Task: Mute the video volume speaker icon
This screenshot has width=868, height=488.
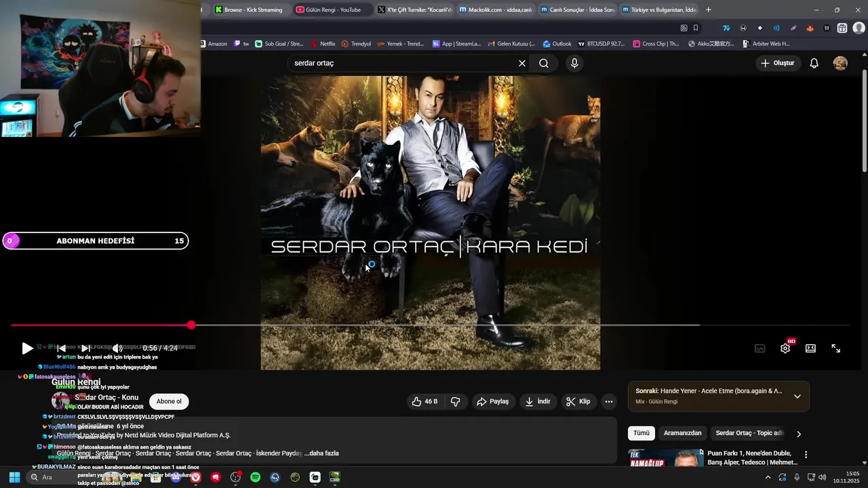Action: point(117,348)
